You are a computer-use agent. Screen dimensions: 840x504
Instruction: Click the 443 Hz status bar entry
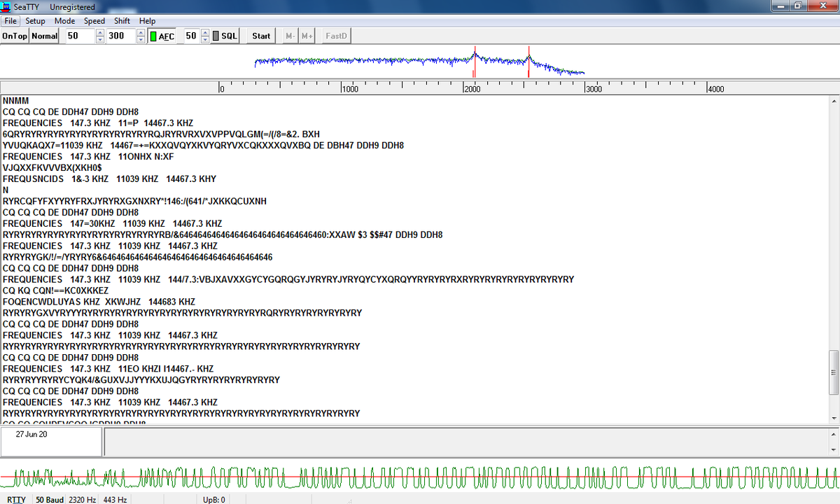click(115, 499)
